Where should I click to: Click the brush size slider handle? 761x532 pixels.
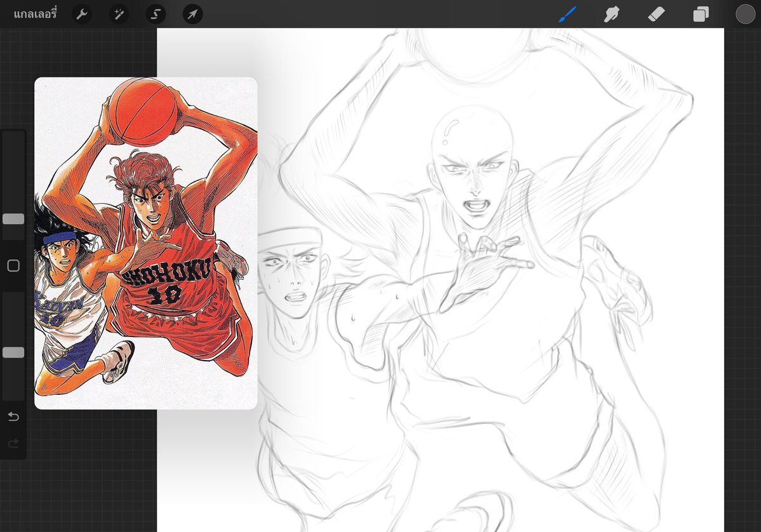click(13, 219)
